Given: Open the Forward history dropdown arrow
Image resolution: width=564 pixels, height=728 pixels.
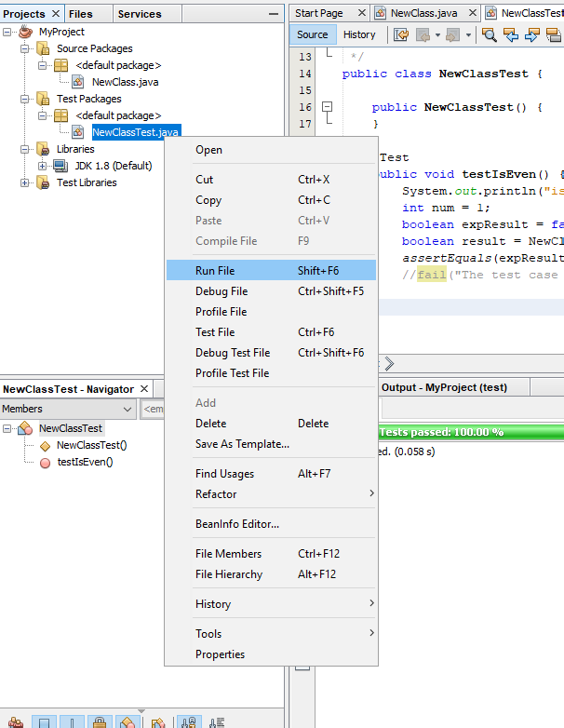Looking at the screenshot, I should 468,34.
